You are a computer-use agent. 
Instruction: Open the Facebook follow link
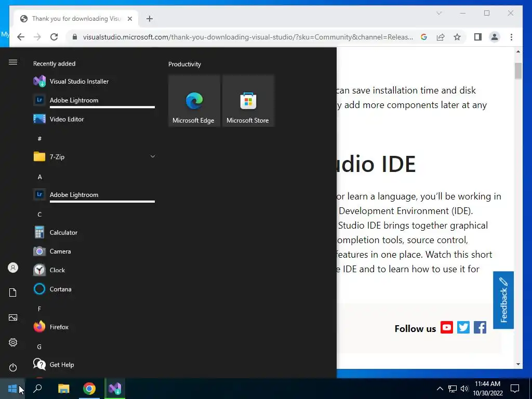click(x=480, y=327)
